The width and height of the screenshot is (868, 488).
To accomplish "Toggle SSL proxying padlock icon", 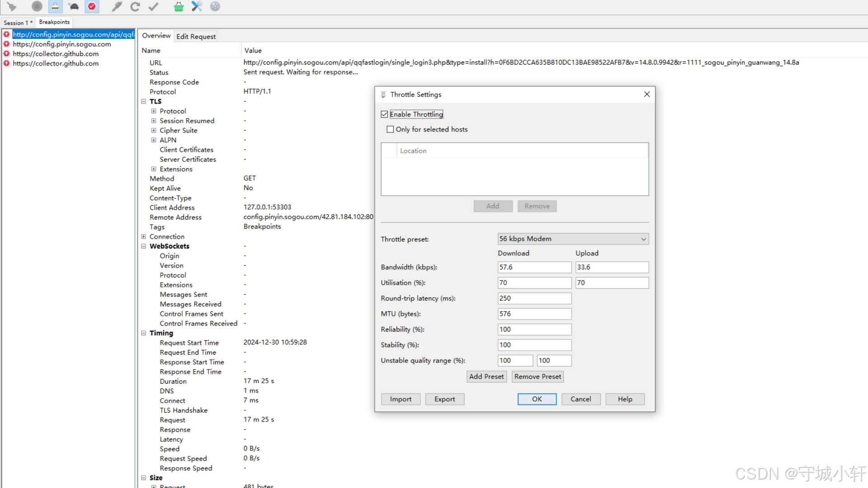I will coord(55,6).
